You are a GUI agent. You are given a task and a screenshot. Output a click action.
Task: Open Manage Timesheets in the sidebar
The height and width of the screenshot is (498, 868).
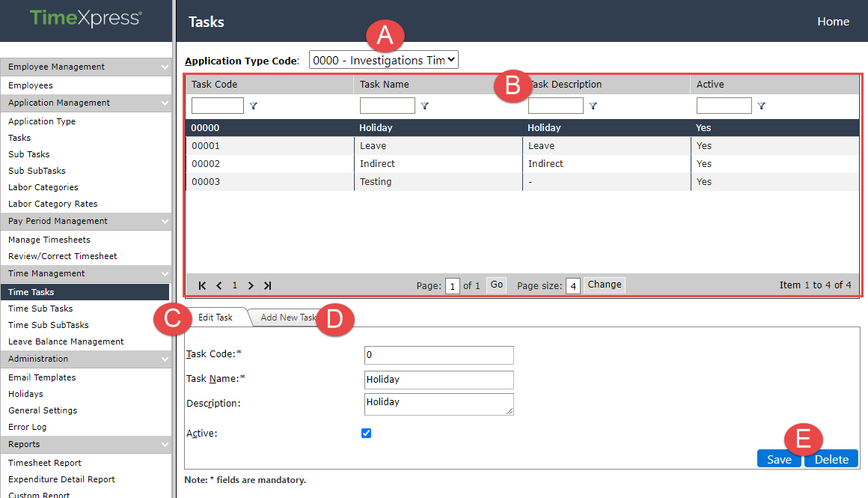[x=49, y=240]
